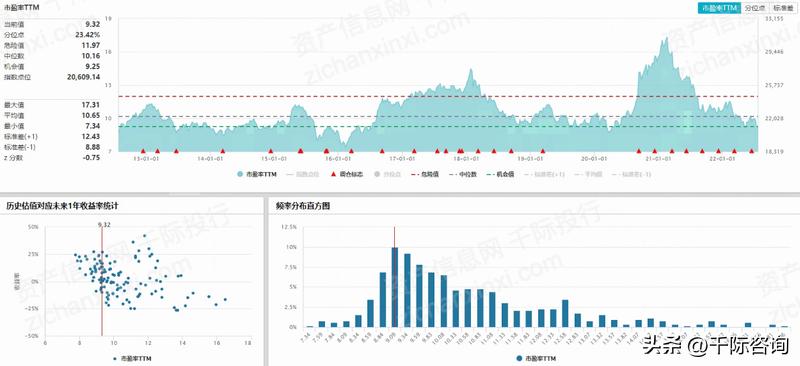800x366 pixels.
Task: Click the 危险值 value 11.97
Action: tap(91, 45)
